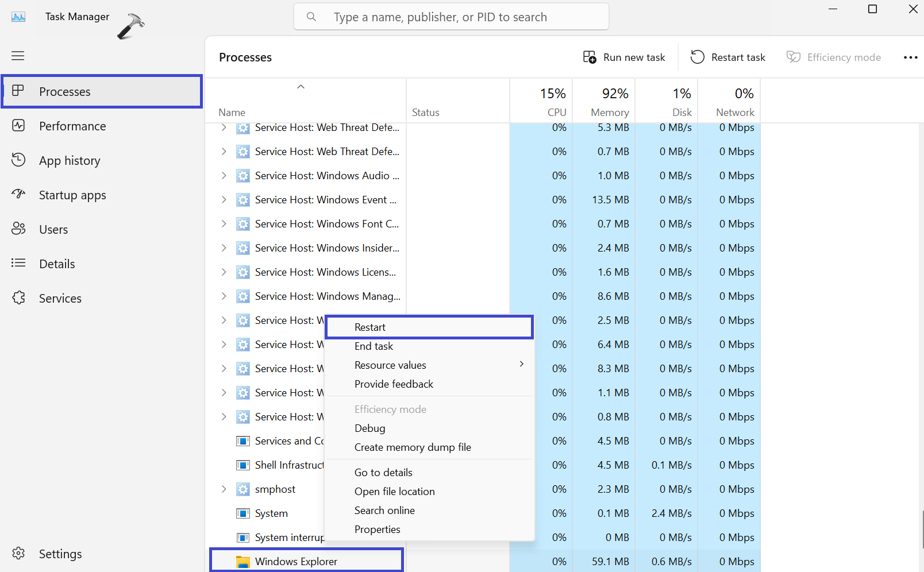Click the Performance sidebar icon

coord(18,126)
